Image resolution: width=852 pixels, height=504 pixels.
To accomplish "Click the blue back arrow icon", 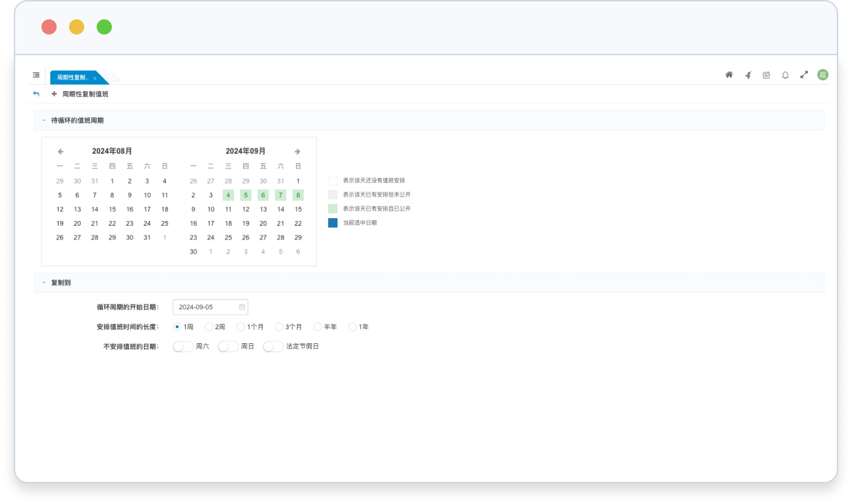I will coord(37,94).
